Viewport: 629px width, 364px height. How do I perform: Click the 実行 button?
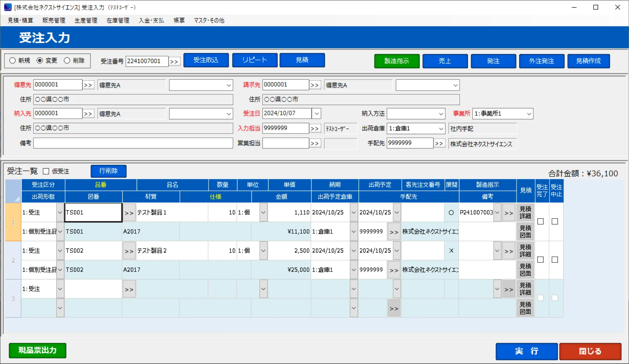(527, 351)
